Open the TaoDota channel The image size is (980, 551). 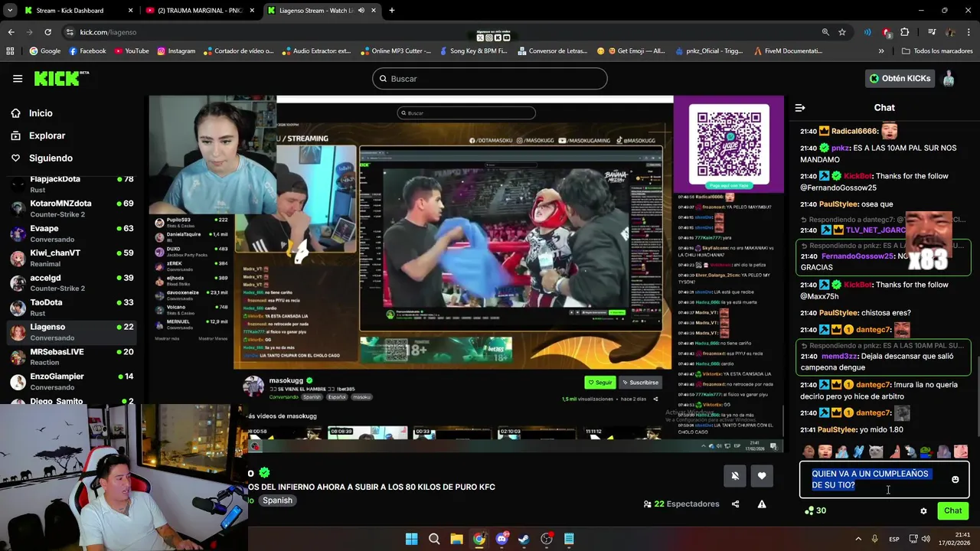click(70, 307)
